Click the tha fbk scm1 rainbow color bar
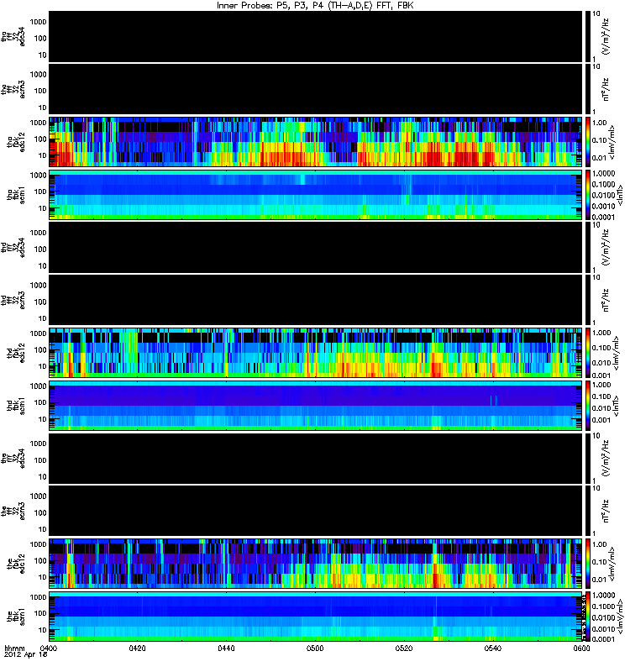The height and width of the screenshot is (672, 630). point(587,195)
